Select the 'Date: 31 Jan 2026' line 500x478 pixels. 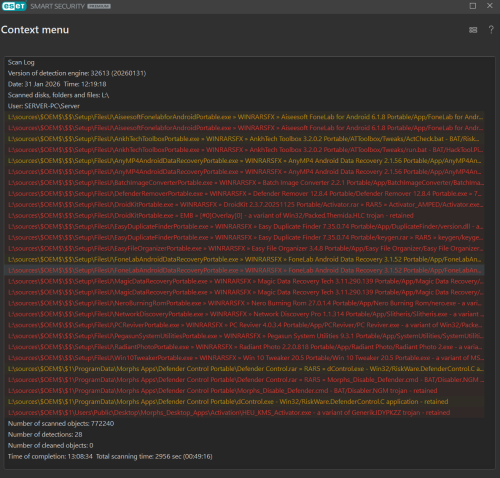[57, 84]
